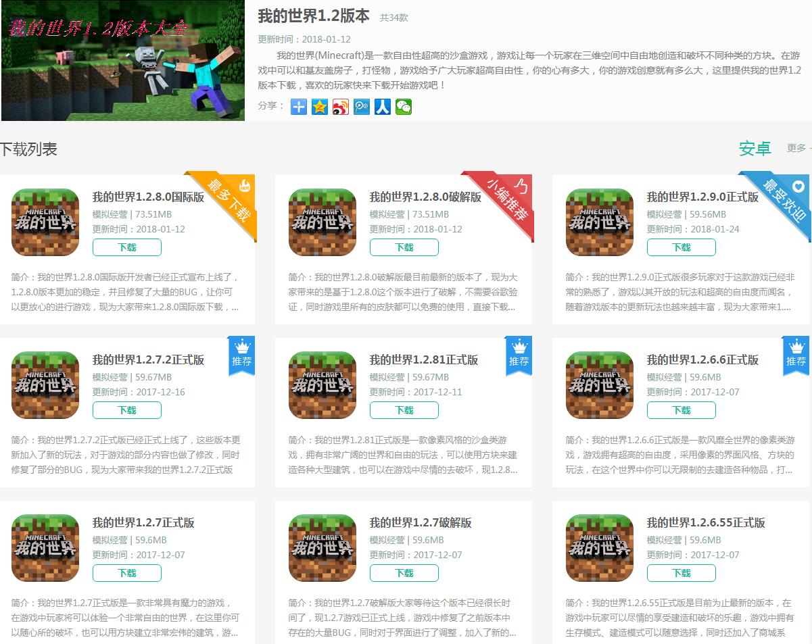812x644 pixels.
Task: Open app icon for 我的世界1.2.7.2正式版
Action: click(45, 385)
